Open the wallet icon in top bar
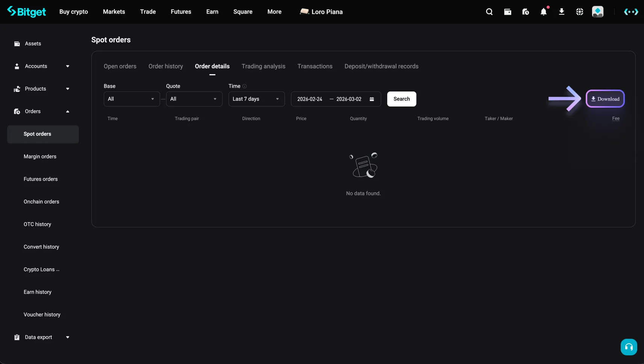Viewport: 644px width, 364px height. [508, 12]
